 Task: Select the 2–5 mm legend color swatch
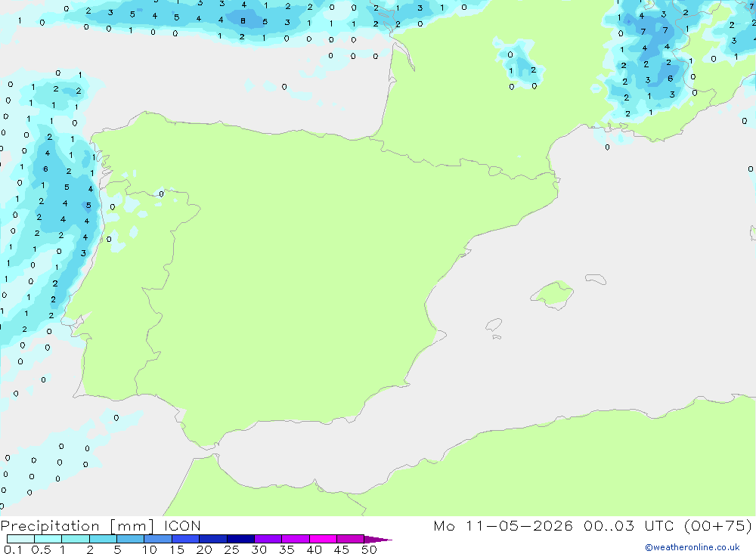[103, 539]
